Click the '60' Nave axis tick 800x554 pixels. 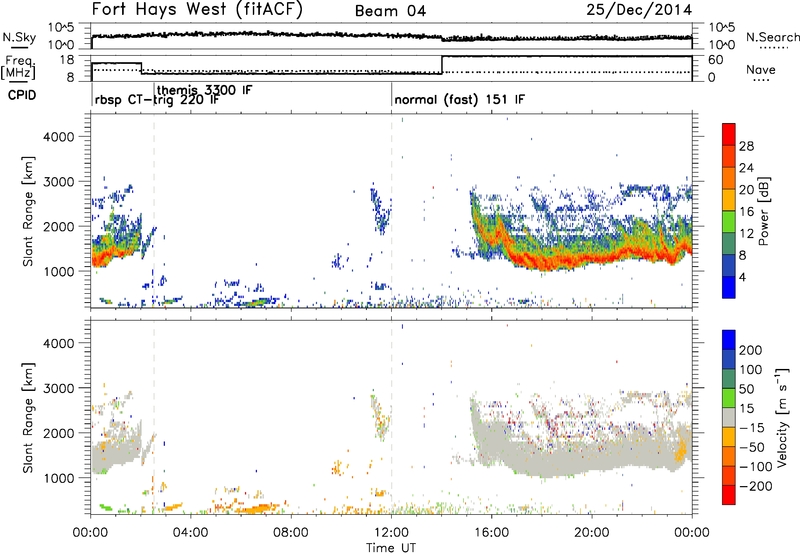(x=716, y=60)
